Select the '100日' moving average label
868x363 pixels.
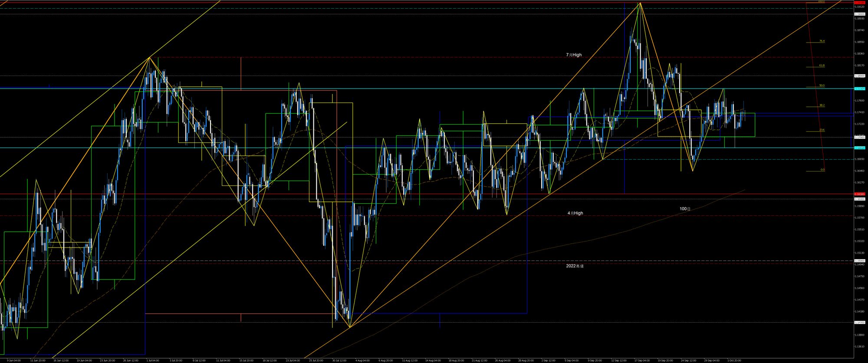pos(685,209)
